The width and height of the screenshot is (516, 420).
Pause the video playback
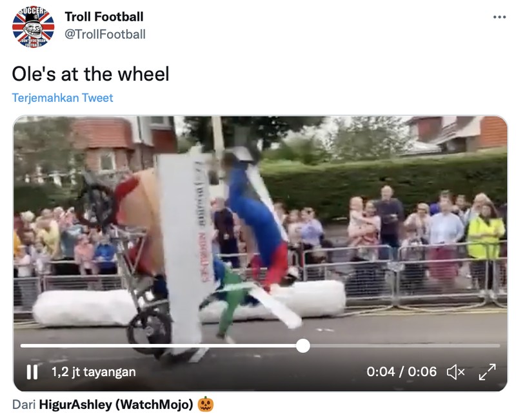pos(32,372)
